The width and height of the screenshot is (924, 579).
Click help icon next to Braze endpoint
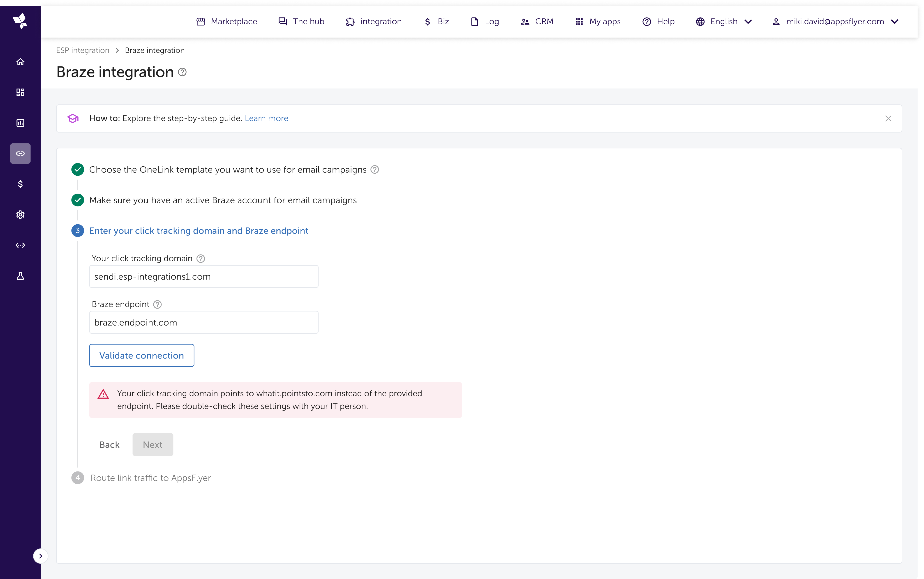pyautogui.click(x=157, y=304)
